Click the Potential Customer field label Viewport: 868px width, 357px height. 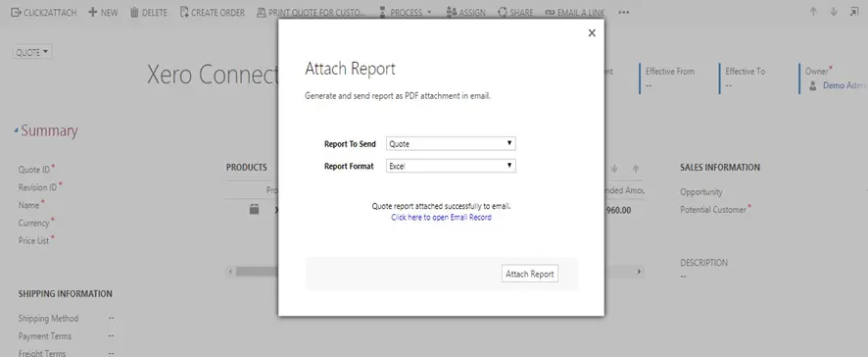(x=713, y=210)
